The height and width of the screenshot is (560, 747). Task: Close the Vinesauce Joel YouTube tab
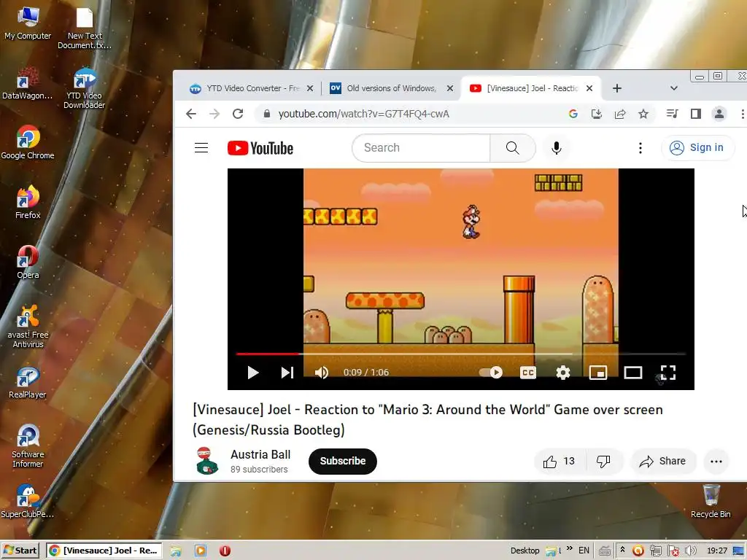[589, 88]
